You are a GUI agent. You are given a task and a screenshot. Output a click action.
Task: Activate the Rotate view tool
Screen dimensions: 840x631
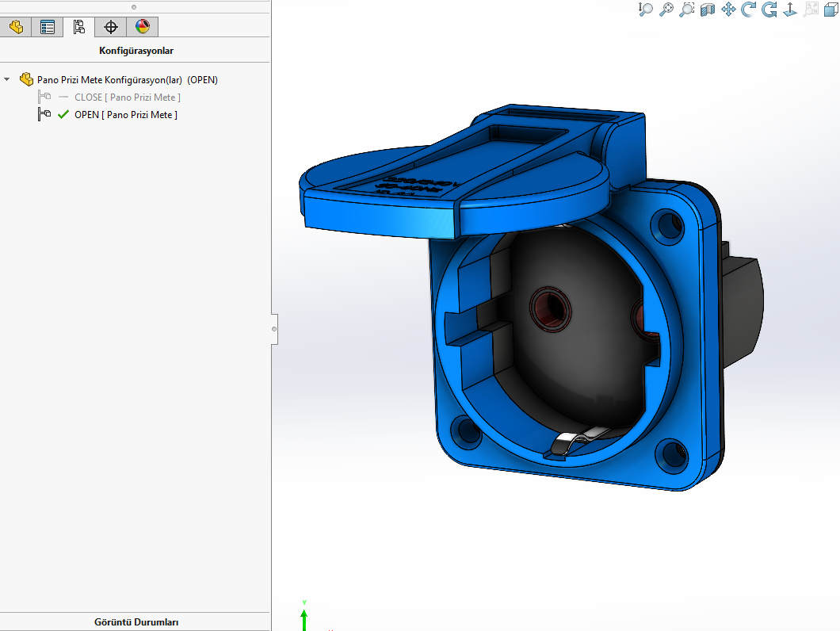[749, 10]
